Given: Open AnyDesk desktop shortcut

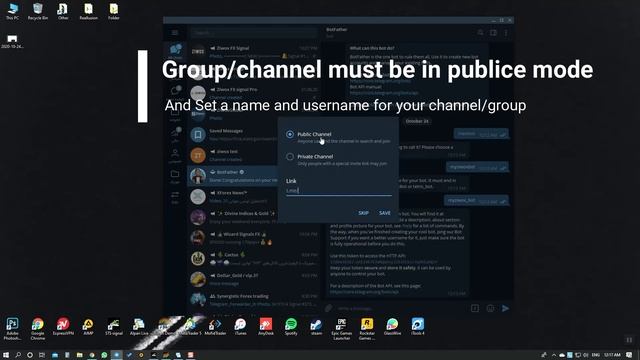Looking at the screenshot, I should click(266, 327).
